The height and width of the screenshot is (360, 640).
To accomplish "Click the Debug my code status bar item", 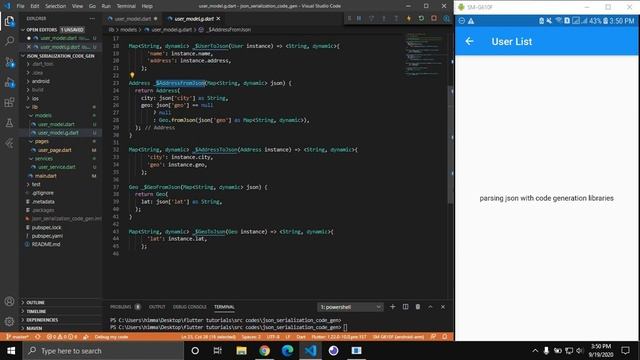I will click(x=111, y=337).
